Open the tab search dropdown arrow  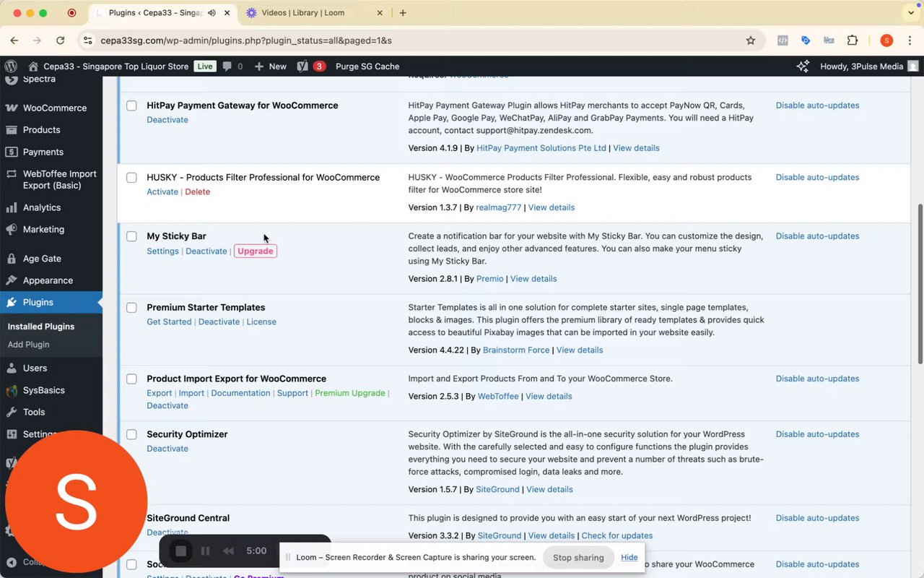coord(911,13)
